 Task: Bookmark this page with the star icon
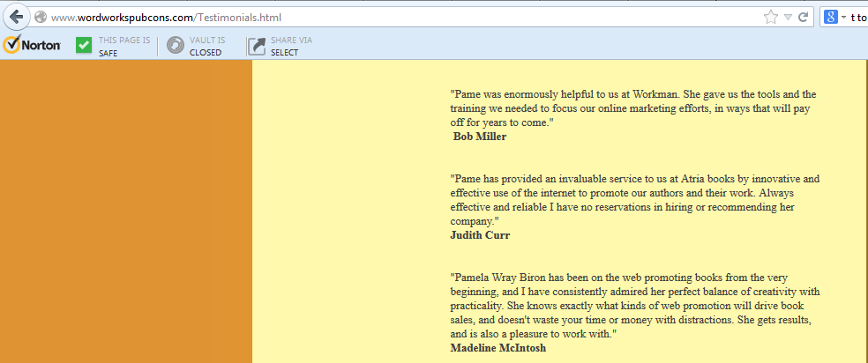tap(770, 17)
